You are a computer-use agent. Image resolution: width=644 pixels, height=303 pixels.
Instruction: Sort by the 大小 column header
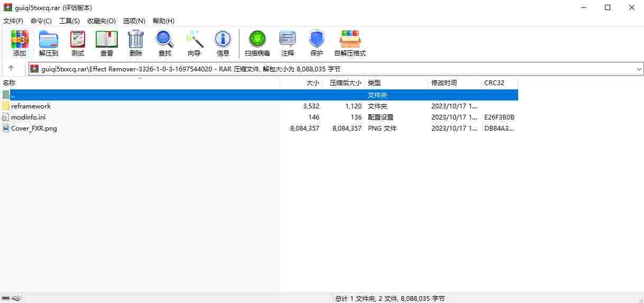[x=301, y=83]
